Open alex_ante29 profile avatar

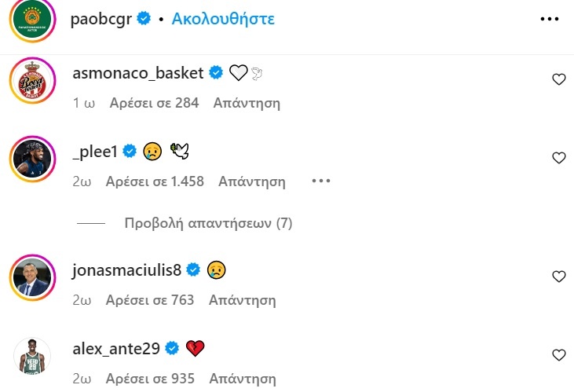click(x=31, y=356)
